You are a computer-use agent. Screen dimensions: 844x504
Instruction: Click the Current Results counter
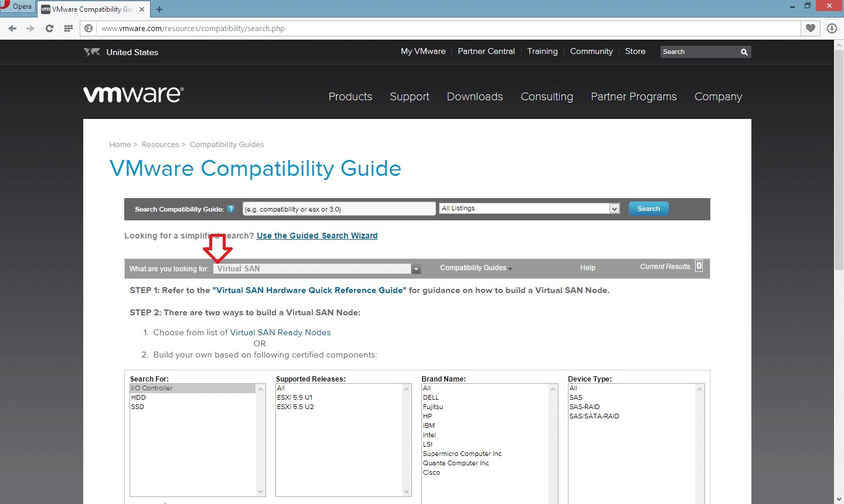(x=699, y=266)
